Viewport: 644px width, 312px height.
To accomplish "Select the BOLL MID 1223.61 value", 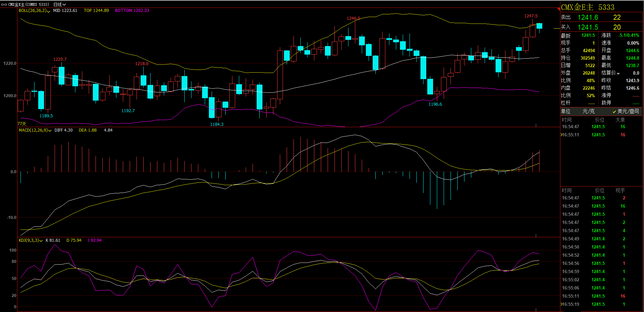I will point(65,11).
